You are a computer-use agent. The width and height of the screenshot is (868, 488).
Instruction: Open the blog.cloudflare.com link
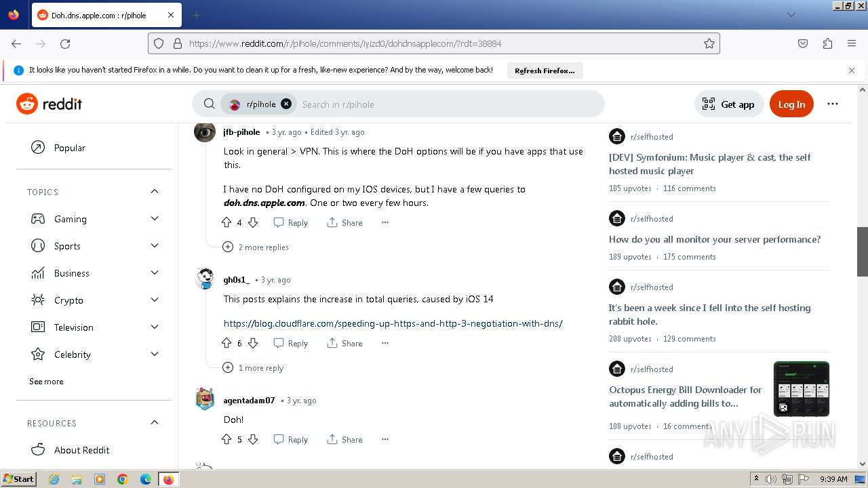tap(393, 323)
